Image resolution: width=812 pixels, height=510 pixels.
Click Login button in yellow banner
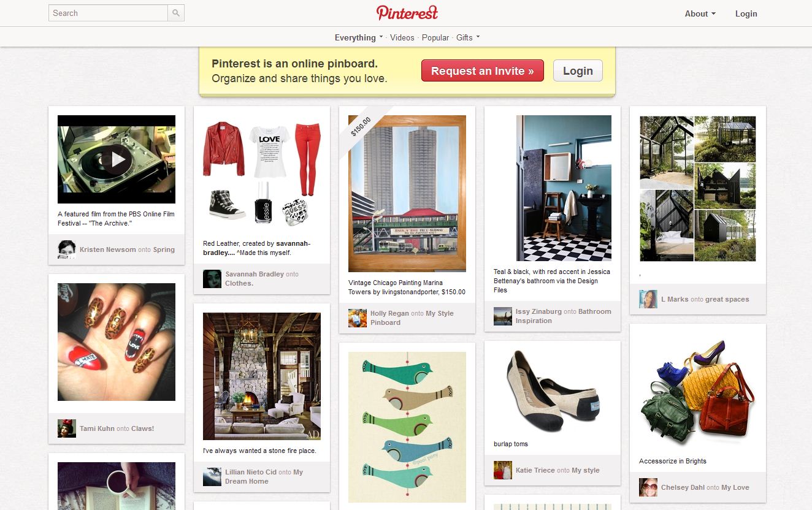[578, 70]
